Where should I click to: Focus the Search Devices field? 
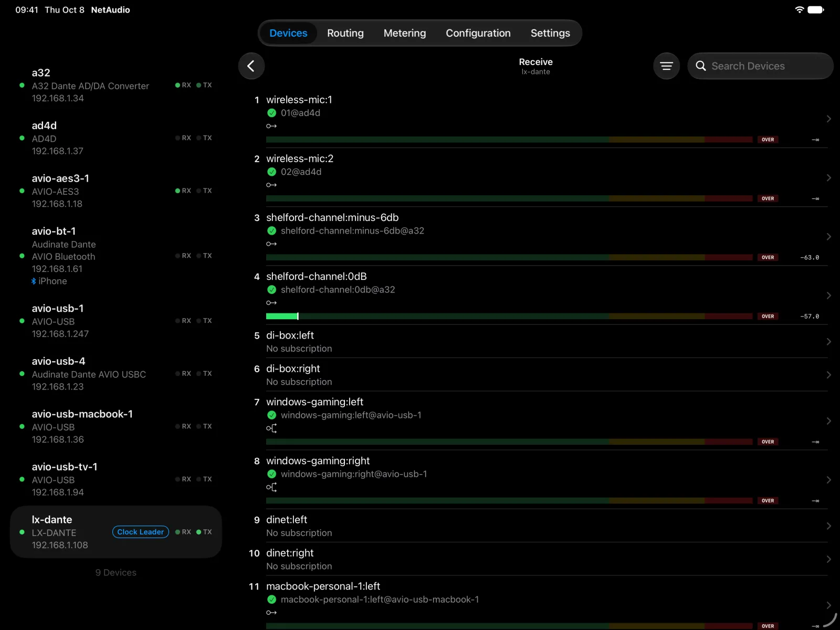pos(760,66)
